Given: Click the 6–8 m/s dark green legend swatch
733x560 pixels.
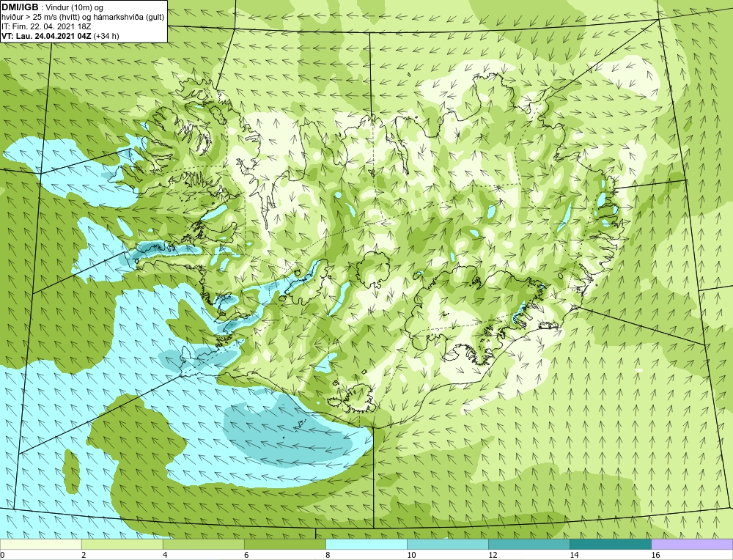Looking at the screenshot, I should [284, 544].
